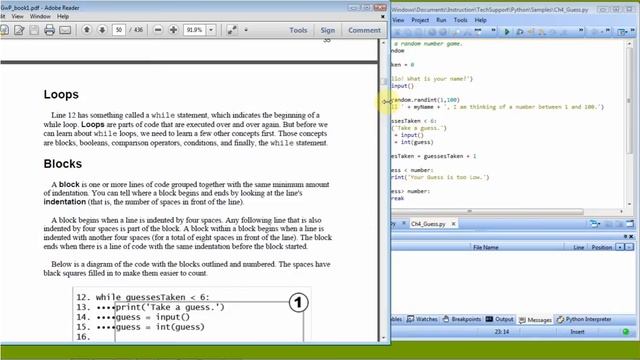This screenshot has height=360, width=640.
Task: Switch to the Messages tab
Action: [535, 320]
